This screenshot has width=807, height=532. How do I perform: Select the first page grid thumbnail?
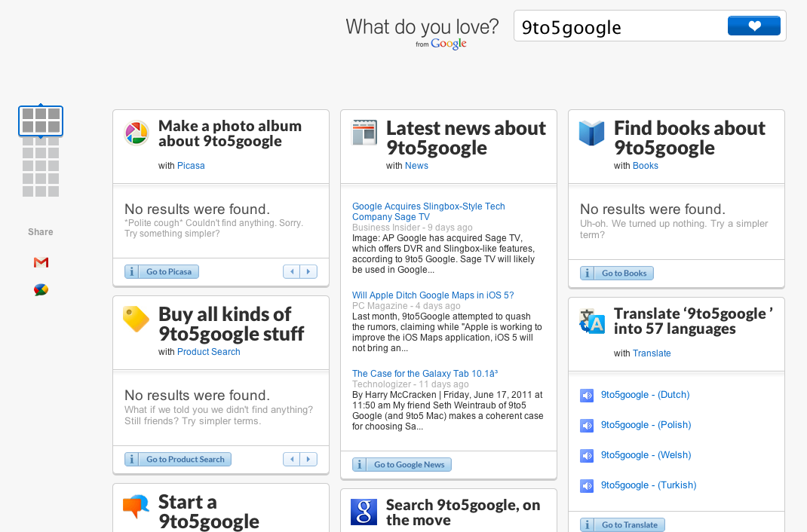41,121
